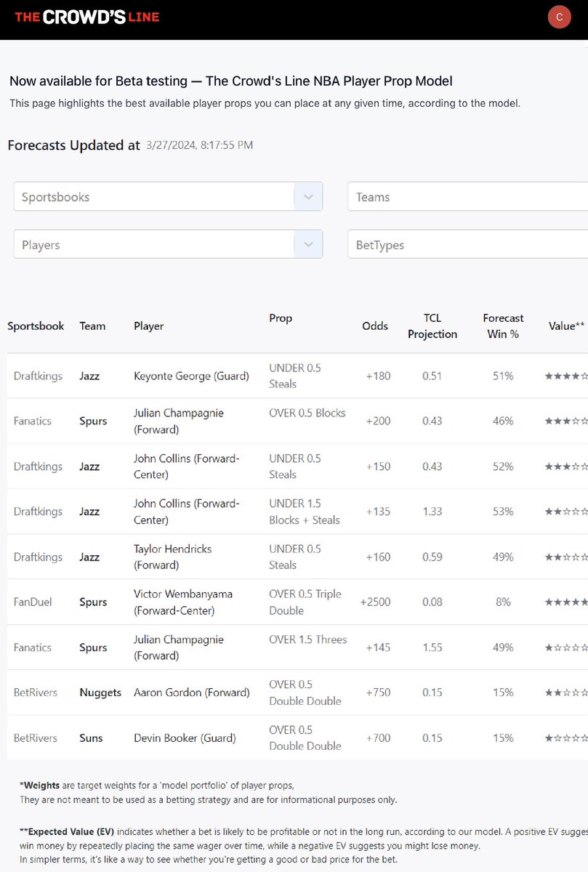Open the BetTypes filter dropdown
588x872 pixels.
coord(468,245)
